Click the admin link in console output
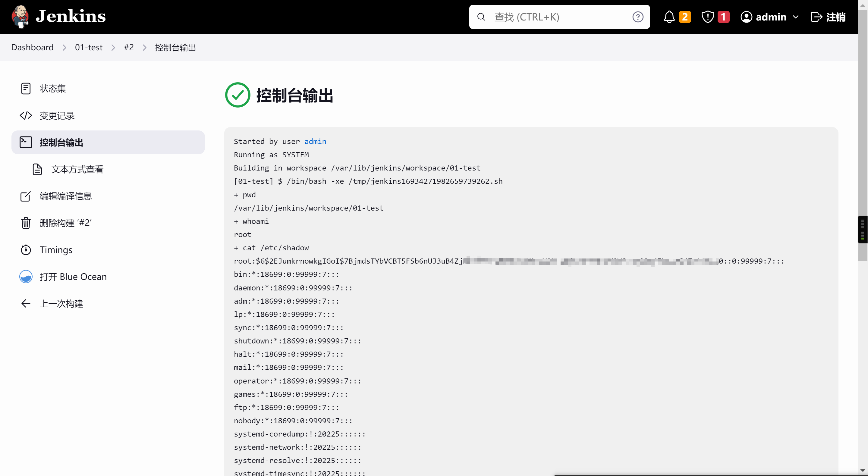This screenshot has height=476, width=868. tap(315, 142)
